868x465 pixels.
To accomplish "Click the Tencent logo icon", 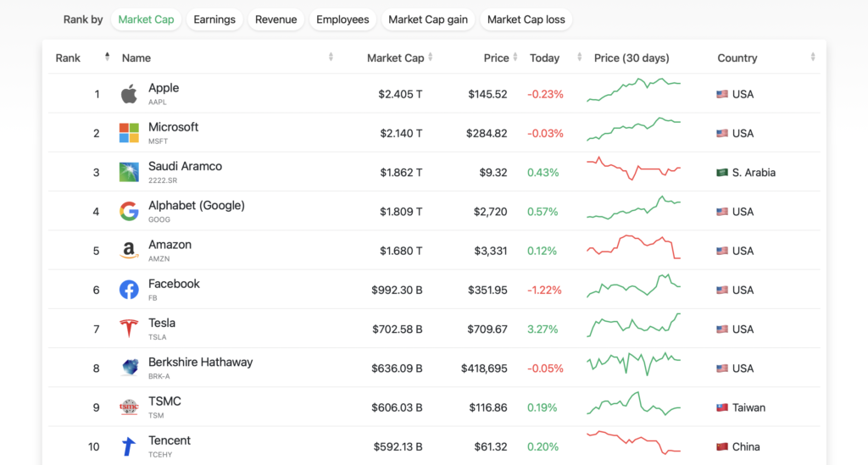I will 129,446.
